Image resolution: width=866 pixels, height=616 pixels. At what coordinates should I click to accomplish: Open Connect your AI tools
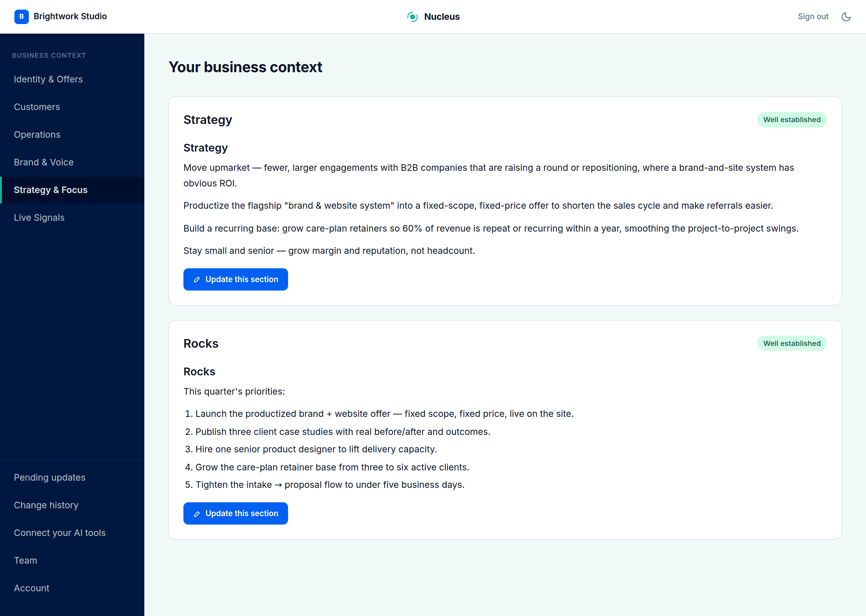(x=72, y=533)
